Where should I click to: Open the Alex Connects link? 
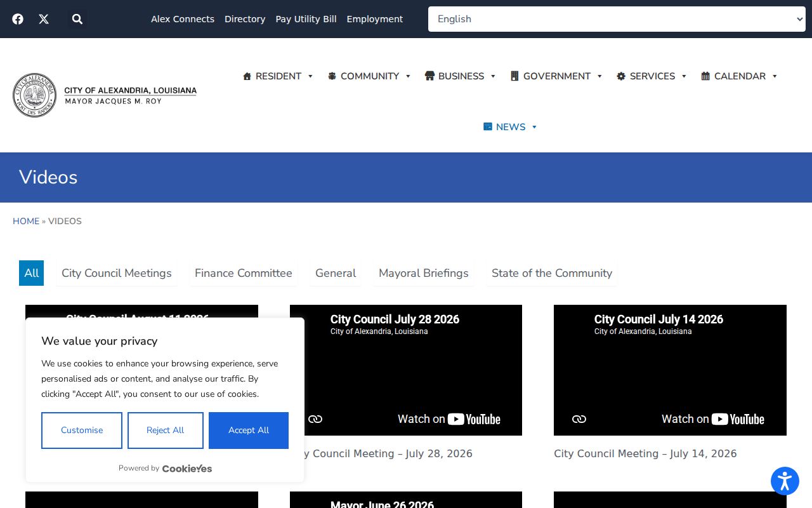pyautogui.click(x=183, y=19)
